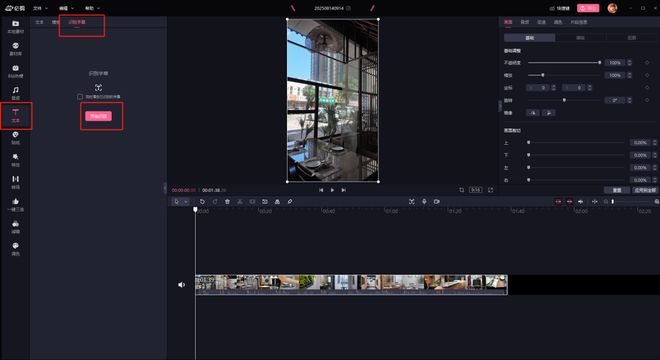660x360 pixels.
Task: Open the user avatar in the title bar
Action: pos(612,8)
